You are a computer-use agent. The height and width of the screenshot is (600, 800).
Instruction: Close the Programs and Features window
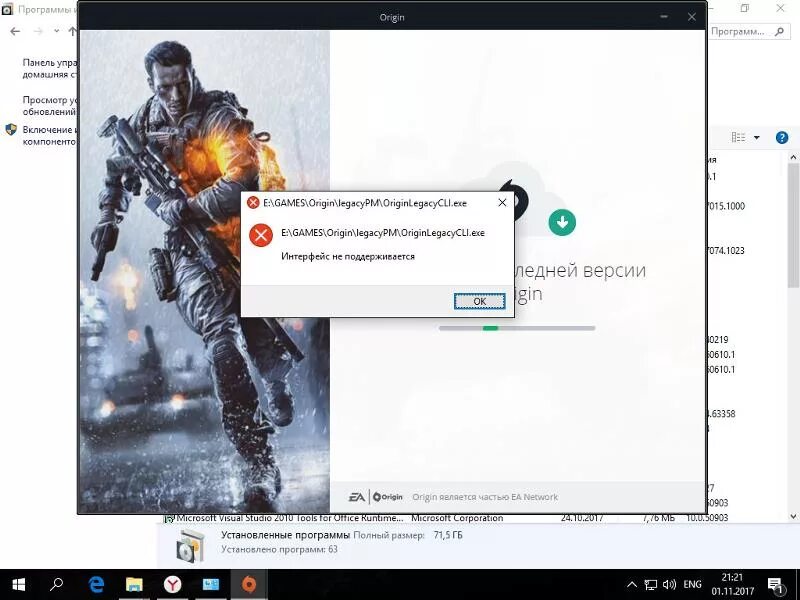pyautogui.click(x=781, y=8)
